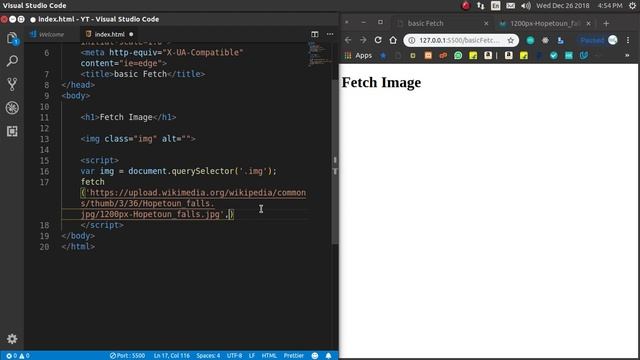Click the img tag on line 13
The height and width of the screenshot is (360, 640).
pyautogui.click(x=138, y=139)
